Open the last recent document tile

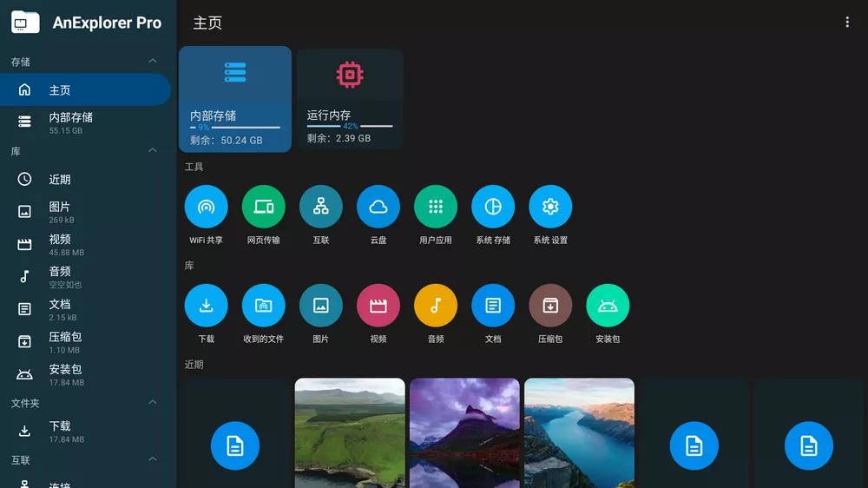[809, 433]
